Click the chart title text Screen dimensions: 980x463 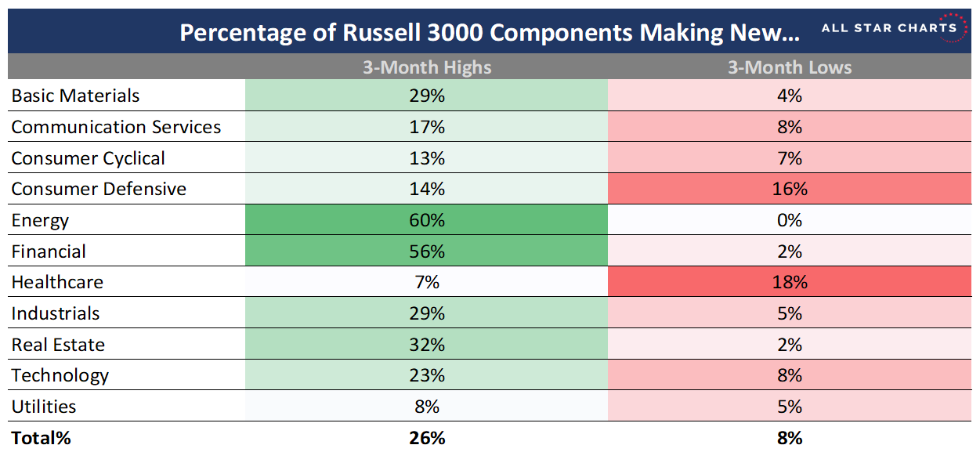[490, 33]
